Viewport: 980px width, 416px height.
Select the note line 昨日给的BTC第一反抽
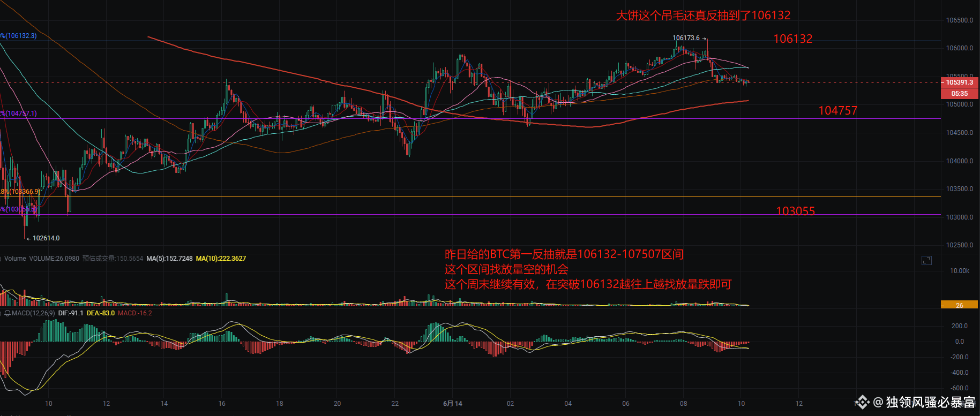[564, 254]
